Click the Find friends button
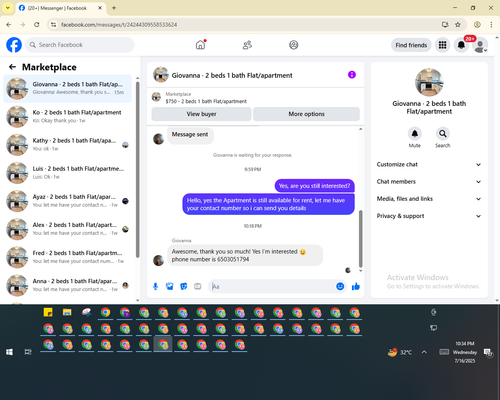500x400 pixels. click(x=411, y=45)
